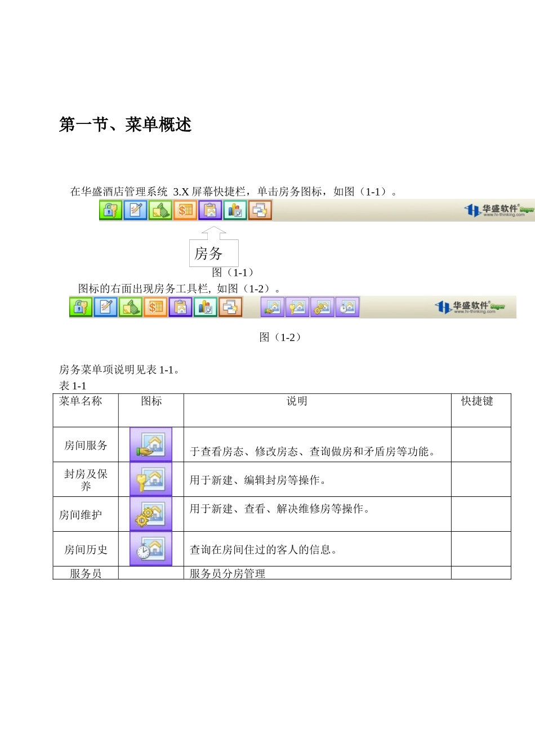Click the 快捷键 column header
Viewport: 535px width, 756px height.
coord(477,401)
